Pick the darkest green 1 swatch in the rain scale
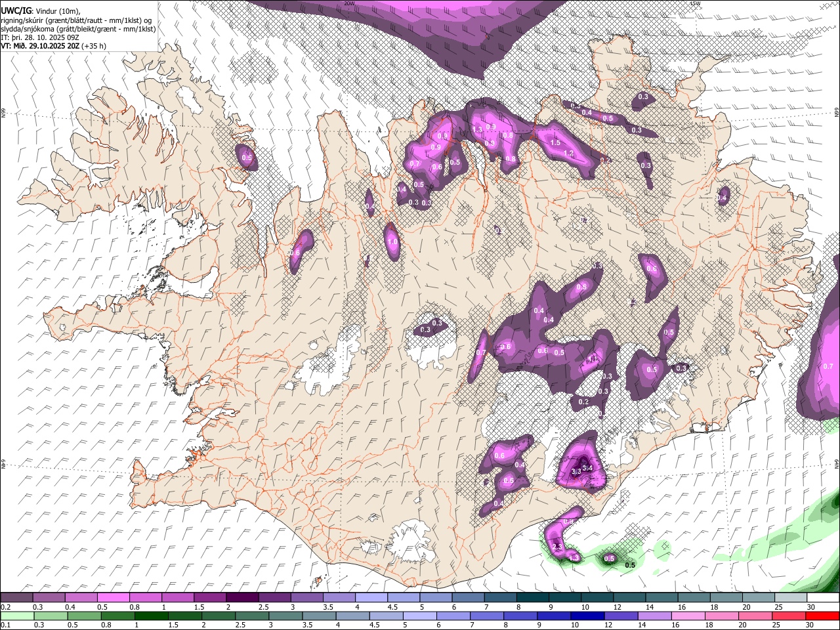 [x=152, y=616]
